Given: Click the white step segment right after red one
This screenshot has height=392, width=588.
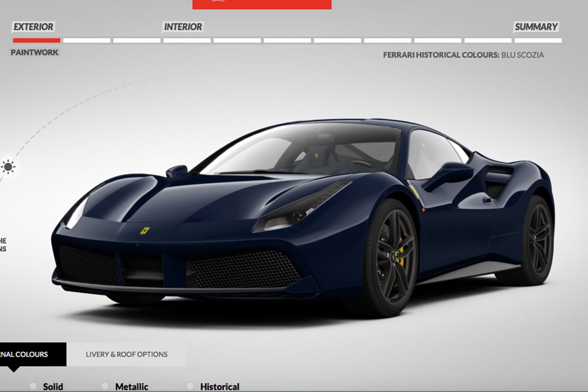Looking at the screenshot, I should click(87, 41).
